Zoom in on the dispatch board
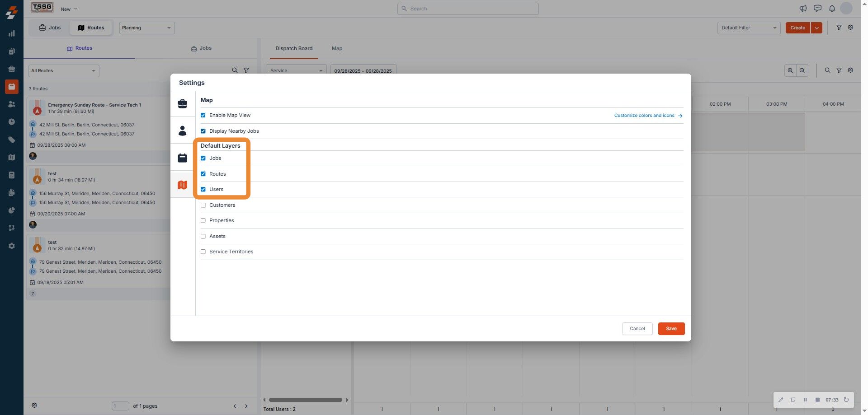The image size is (868, 415). point(790,70)
